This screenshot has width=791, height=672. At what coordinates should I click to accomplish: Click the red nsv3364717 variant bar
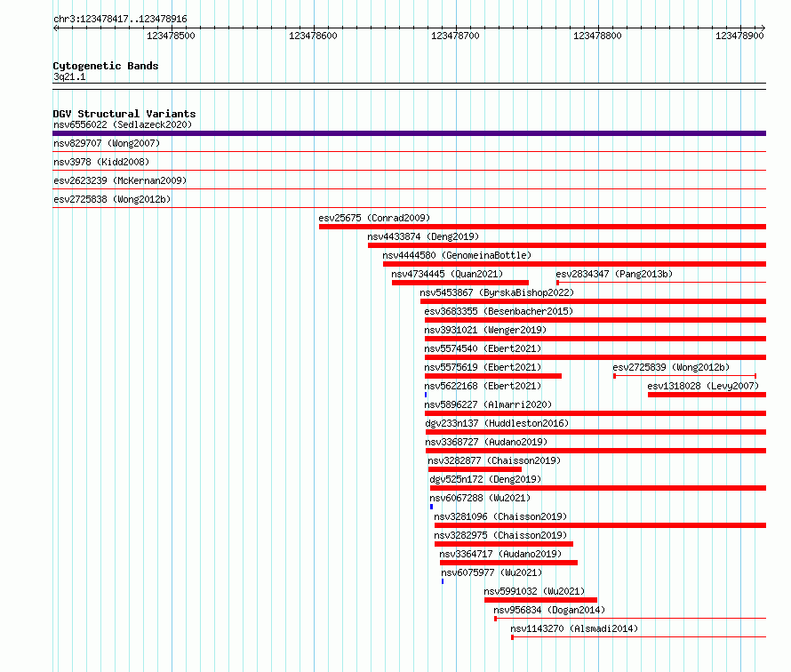tap(508, 563)
